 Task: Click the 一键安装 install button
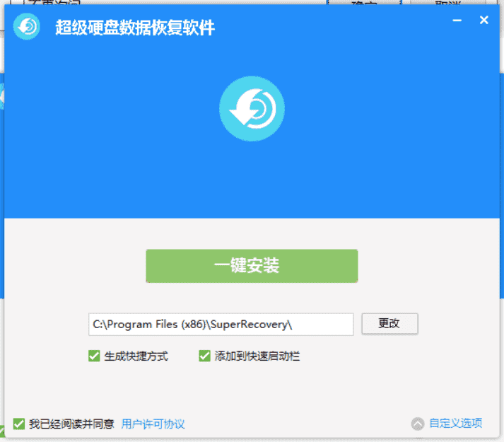[252, 266]
